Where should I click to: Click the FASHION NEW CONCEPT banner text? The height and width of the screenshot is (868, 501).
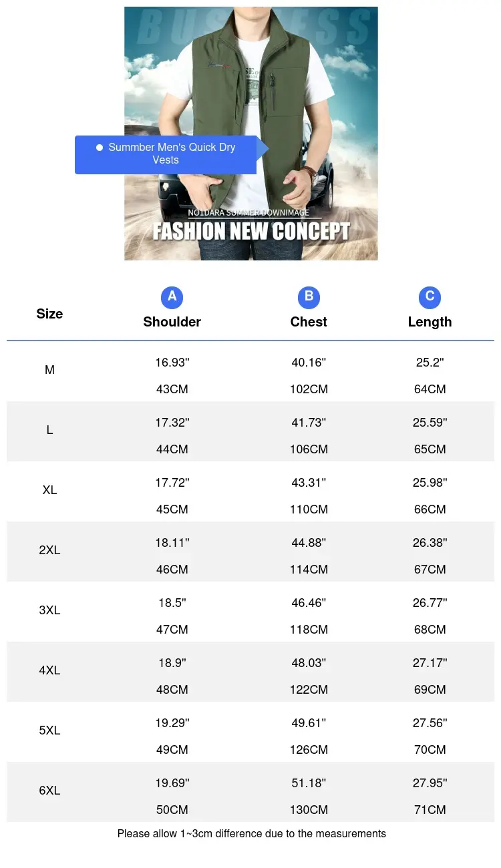point(251,231)
